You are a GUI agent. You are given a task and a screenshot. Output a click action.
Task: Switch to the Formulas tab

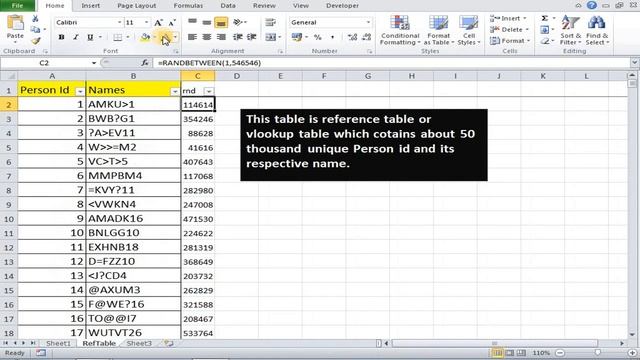click(x=188, y=6)
